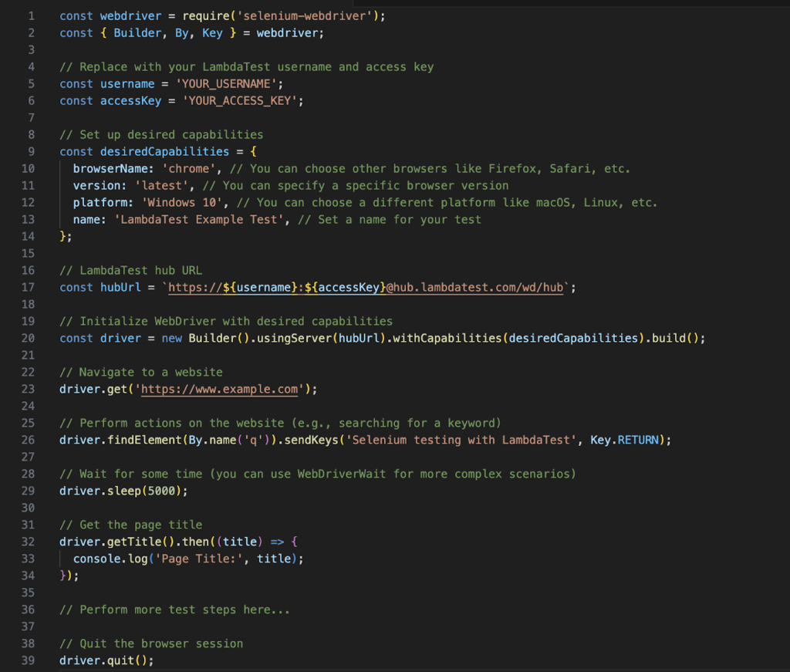Click console.log on line 33

(x=110, y=559)
